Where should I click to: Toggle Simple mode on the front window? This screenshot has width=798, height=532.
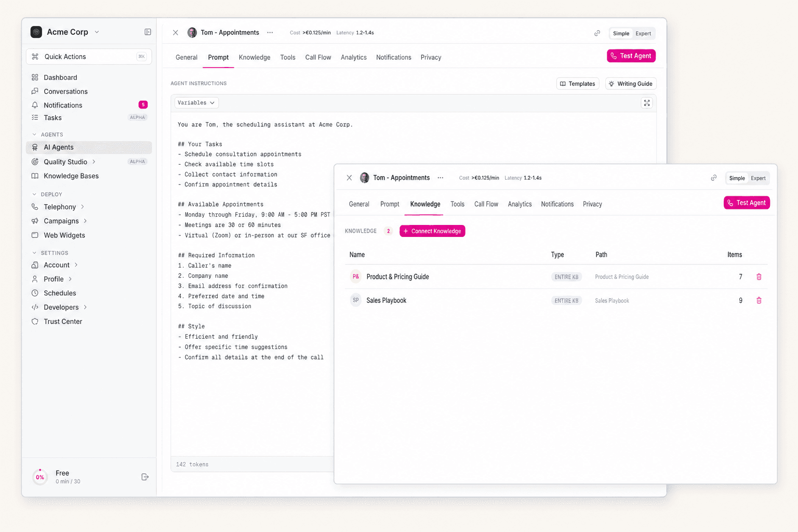tap(737, 178)
